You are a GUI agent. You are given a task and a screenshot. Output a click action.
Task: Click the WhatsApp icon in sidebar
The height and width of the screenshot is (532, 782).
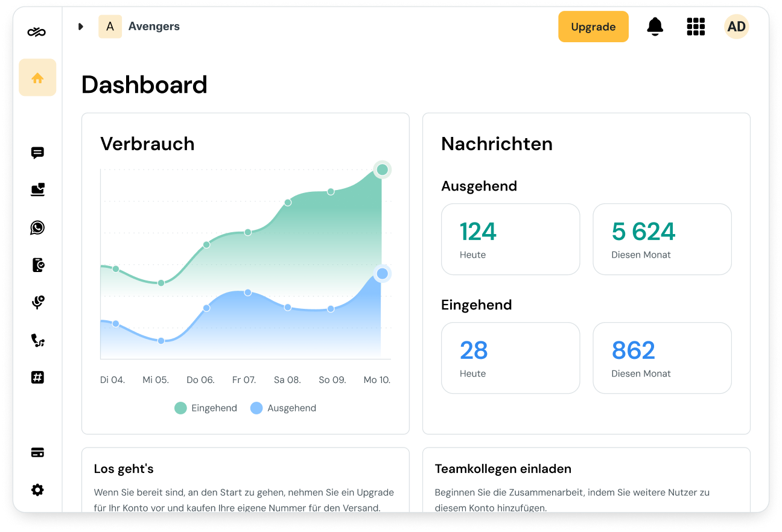[x=37, y=227]
